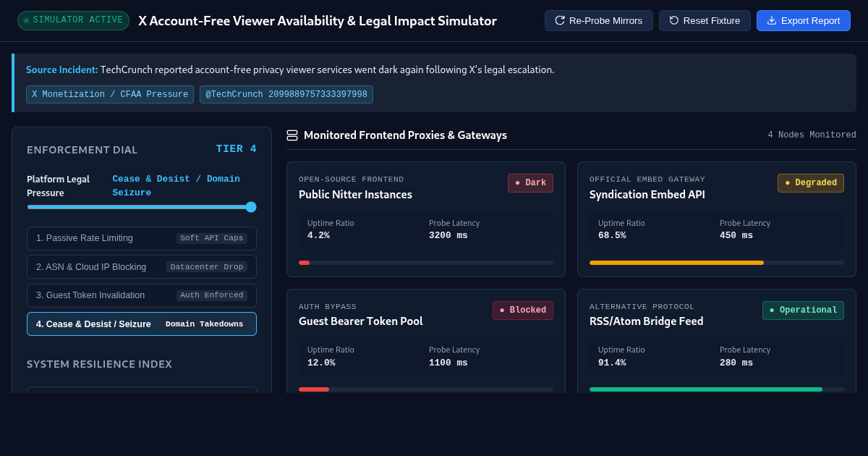This screenshot has height=456, width=868.
Task: Click the Re-Probe Mirrors refresh icon
Action: pos(560,20)
